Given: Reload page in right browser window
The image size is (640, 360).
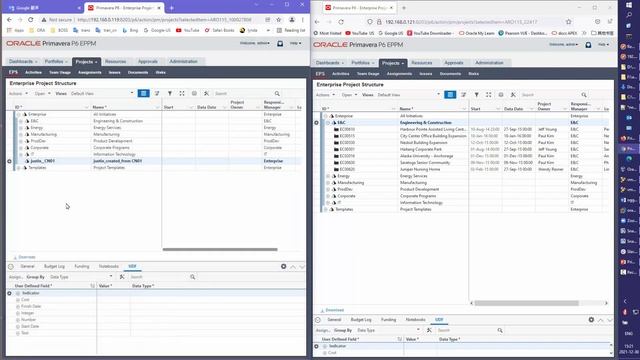Looking at the screenshot, I should pyautogui.click(x=341, y=22).
